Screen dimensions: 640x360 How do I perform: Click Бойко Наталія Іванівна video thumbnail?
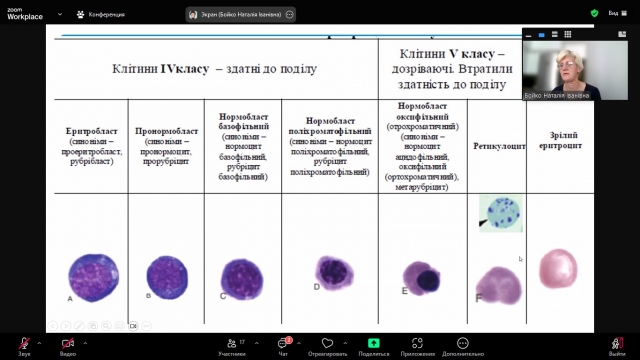coord(575,71)
